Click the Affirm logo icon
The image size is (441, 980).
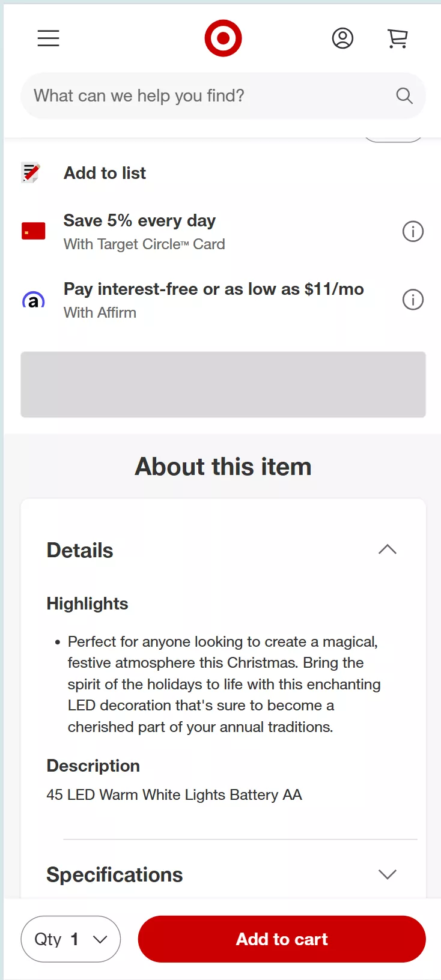(34, 300)
